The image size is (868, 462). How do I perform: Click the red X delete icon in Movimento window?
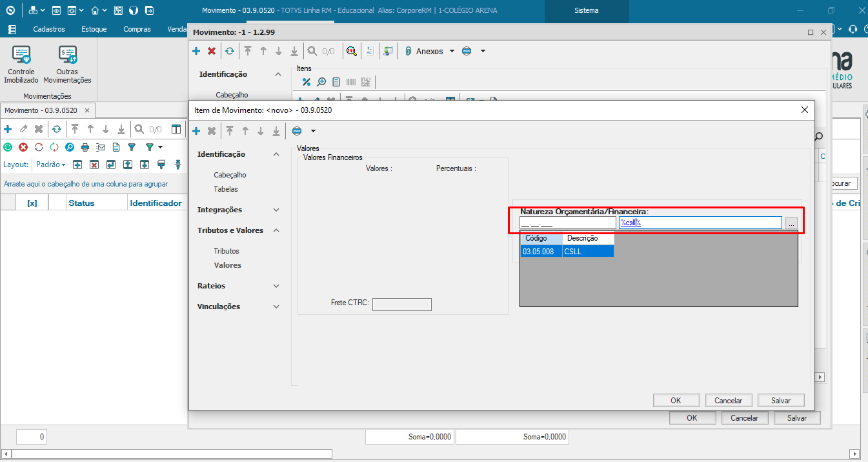(212, 51)
